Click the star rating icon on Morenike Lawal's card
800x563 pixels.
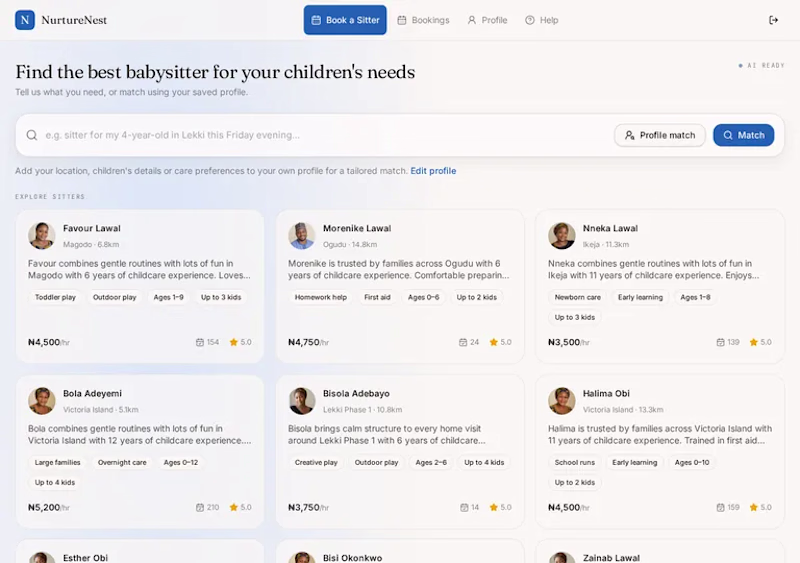click(x=493, y=342)
